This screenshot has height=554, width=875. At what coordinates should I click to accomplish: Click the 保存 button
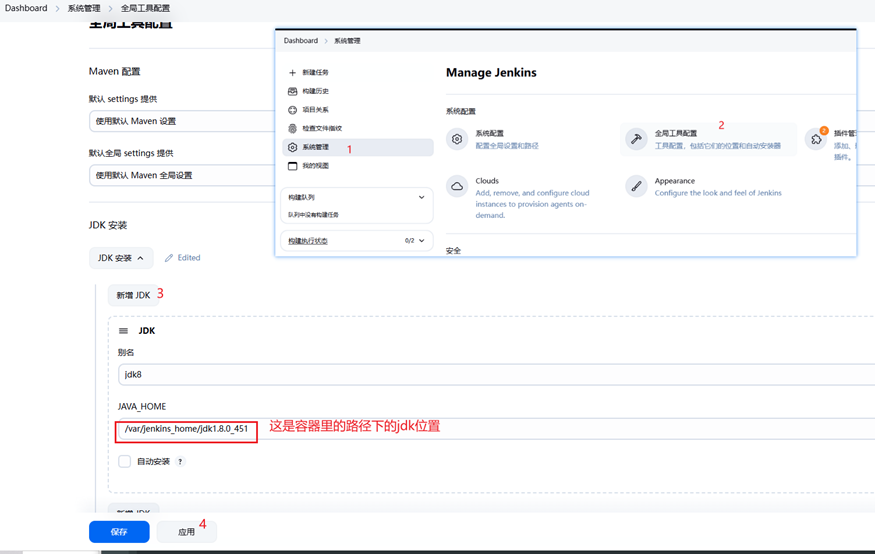(x=119, y=532)
